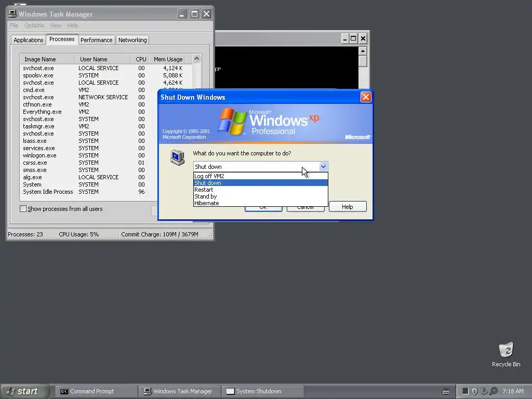This screenshot has height=399, width=532.
Task: Choose Shut down in the dropdown list
Action: (x=261, y=183)
